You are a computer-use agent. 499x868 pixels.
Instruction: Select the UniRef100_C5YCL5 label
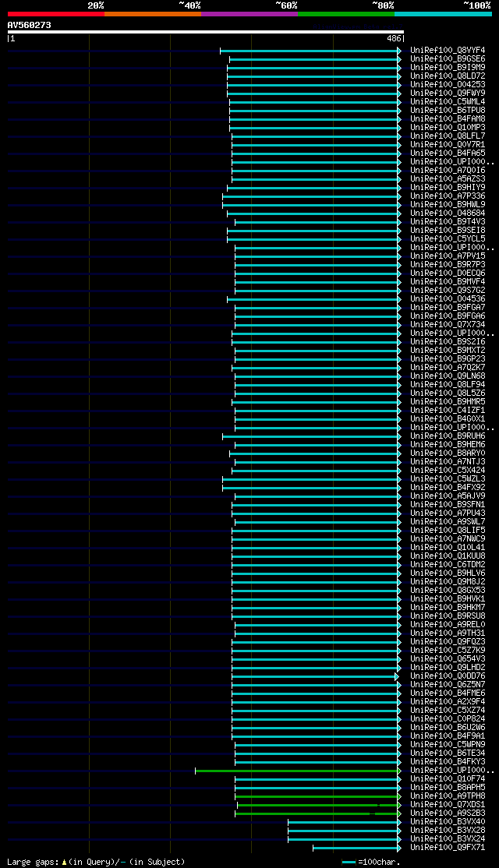coord(448,239)
